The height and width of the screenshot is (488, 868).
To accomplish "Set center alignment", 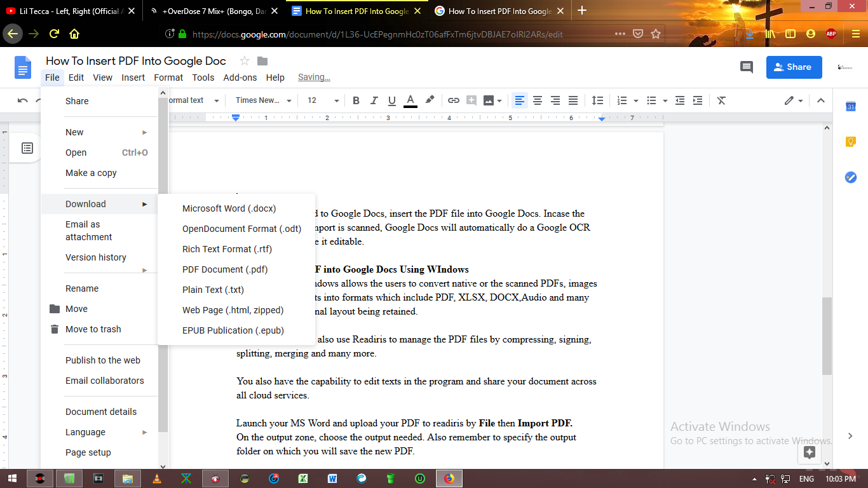I will (x=538, y=100).
